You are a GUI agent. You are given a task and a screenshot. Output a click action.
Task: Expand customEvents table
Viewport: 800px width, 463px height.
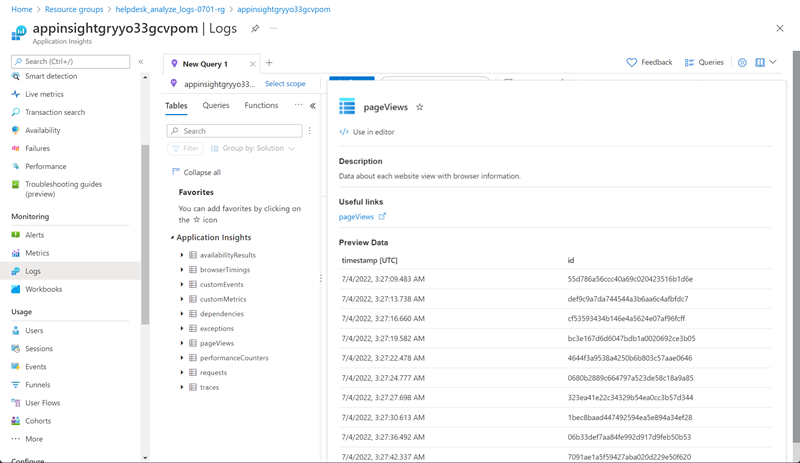pyautogui.click(x=182, y=284)
